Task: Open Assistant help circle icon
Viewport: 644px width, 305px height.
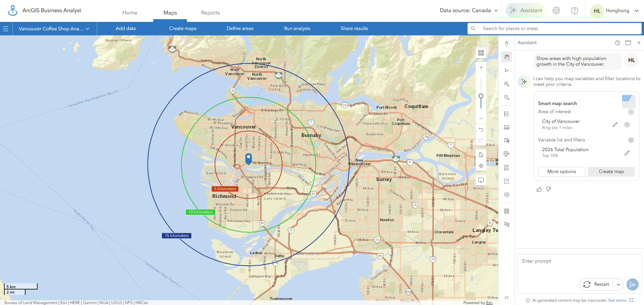Action: [x=617, y=43]
